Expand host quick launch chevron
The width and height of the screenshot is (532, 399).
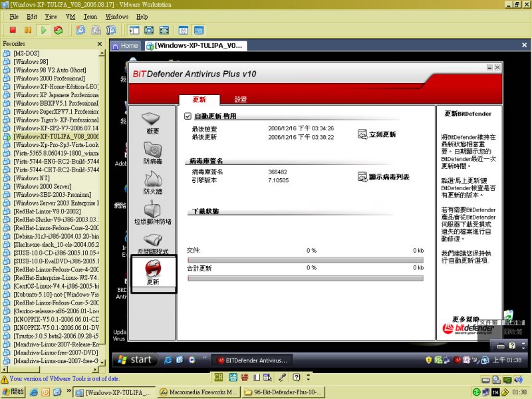[x=68, y=390]
